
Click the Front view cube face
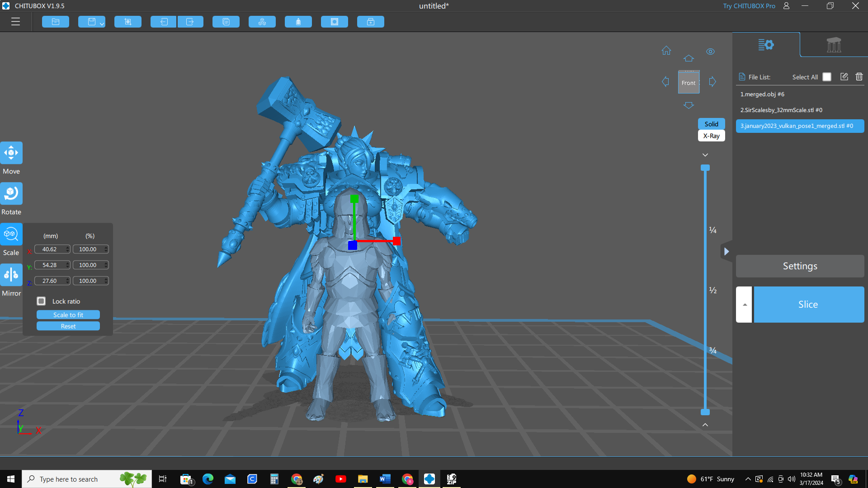click(689, 83)
